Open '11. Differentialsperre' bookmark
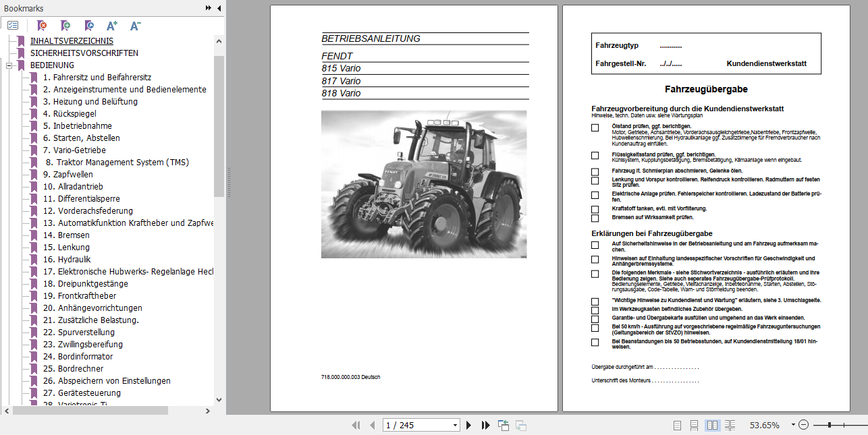 click(x=82, y=199)
